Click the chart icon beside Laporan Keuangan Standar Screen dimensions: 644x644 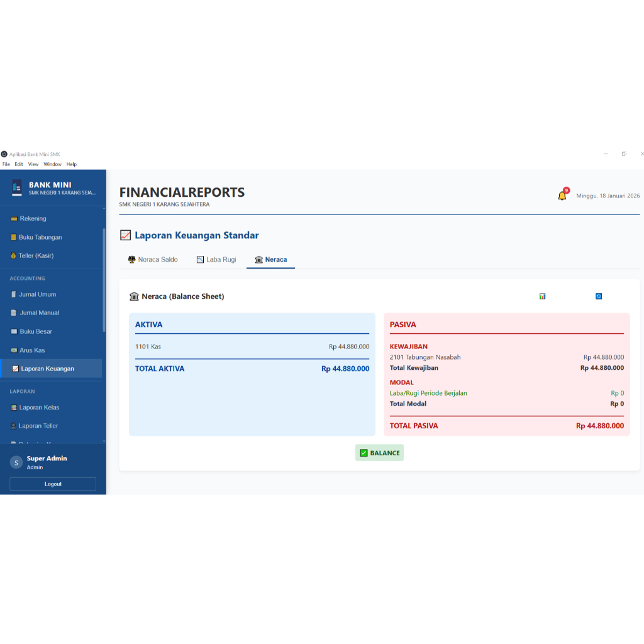coord(125,235)
